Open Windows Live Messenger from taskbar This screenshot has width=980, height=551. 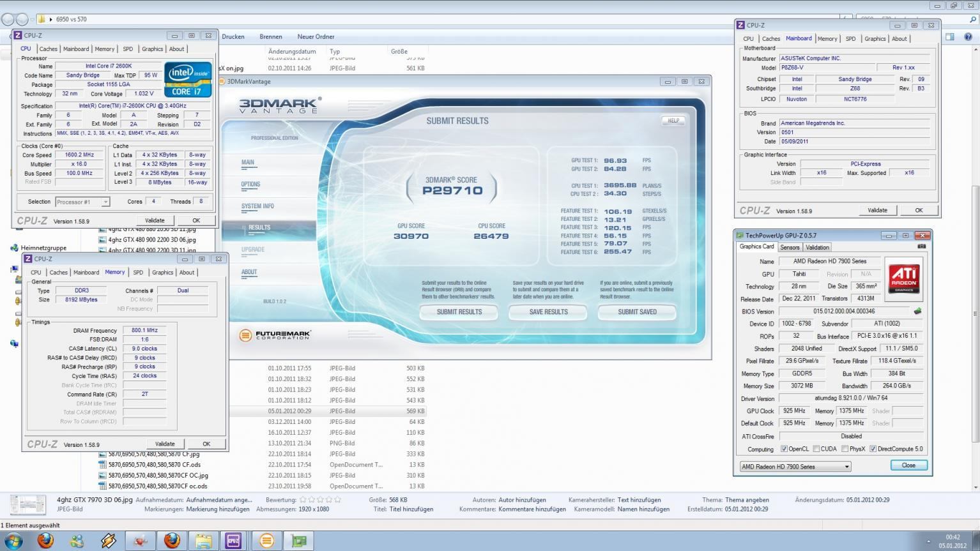77,541
